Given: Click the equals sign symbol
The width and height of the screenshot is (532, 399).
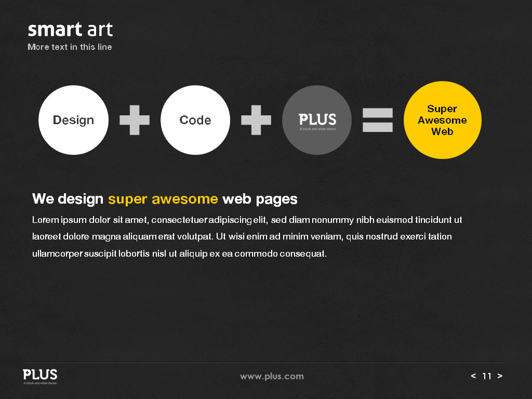Looking at the screenshot, I should tap(378, 120).
